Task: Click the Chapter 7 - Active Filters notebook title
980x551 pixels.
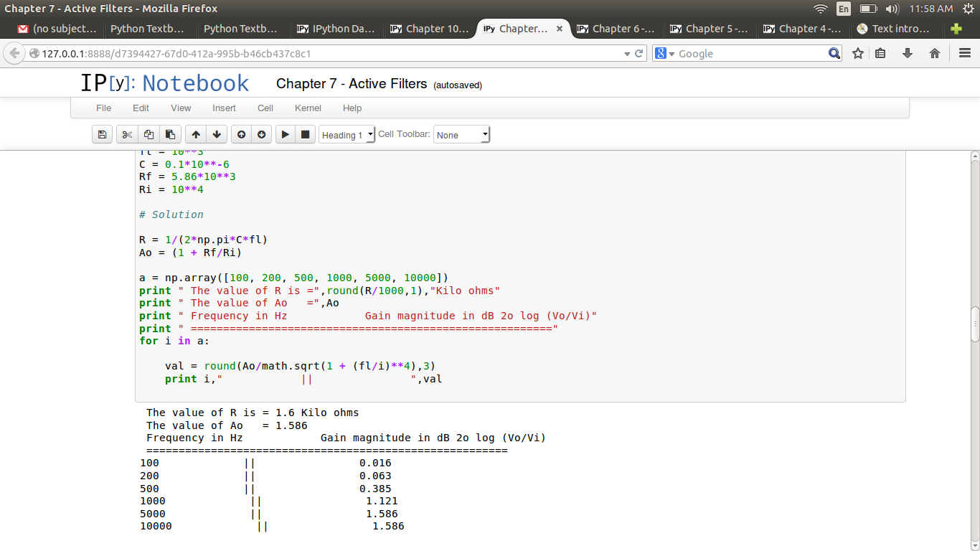Action: 352,84
